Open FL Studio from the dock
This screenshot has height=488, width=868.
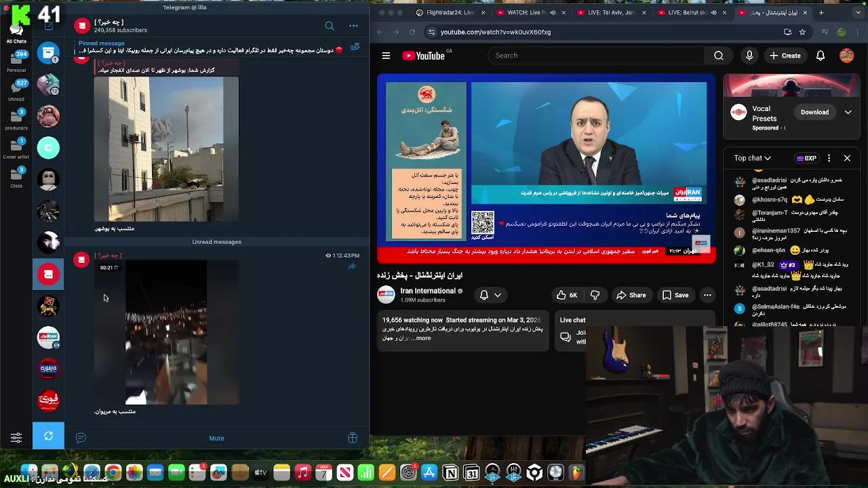click(x=576, y=472)
